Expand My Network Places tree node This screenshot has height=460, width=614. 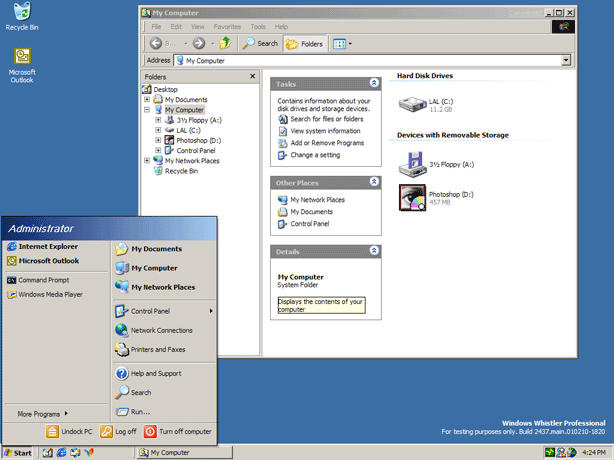point(147,161)
